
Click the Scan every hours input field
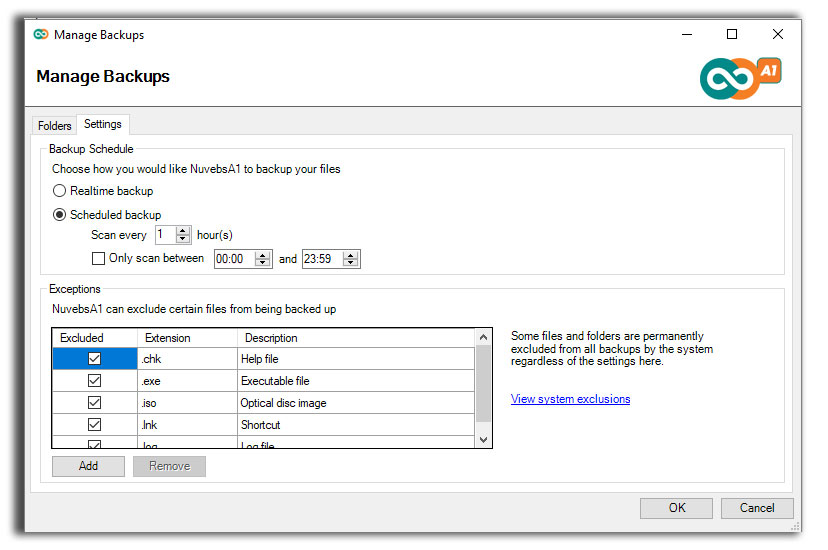point(166,235)
